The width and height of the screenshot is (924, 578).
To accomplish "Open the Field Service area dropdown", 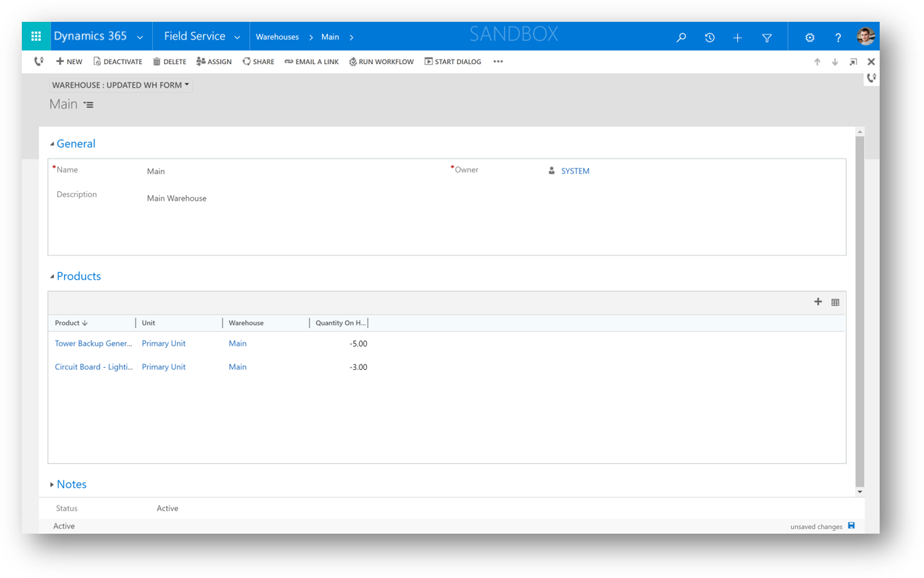I will pos(237,37).
